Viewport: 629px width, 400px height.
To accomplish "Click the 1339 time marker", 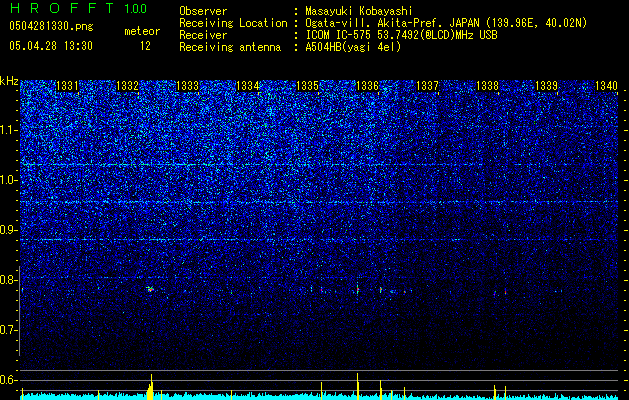I will tap(547, 86).
